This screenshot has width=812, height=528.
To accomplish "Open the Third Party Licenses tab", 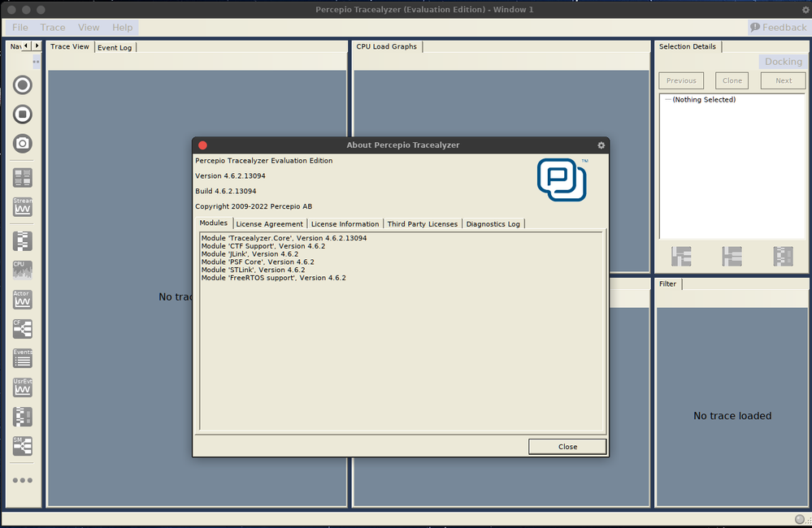I will coord(423,224).
